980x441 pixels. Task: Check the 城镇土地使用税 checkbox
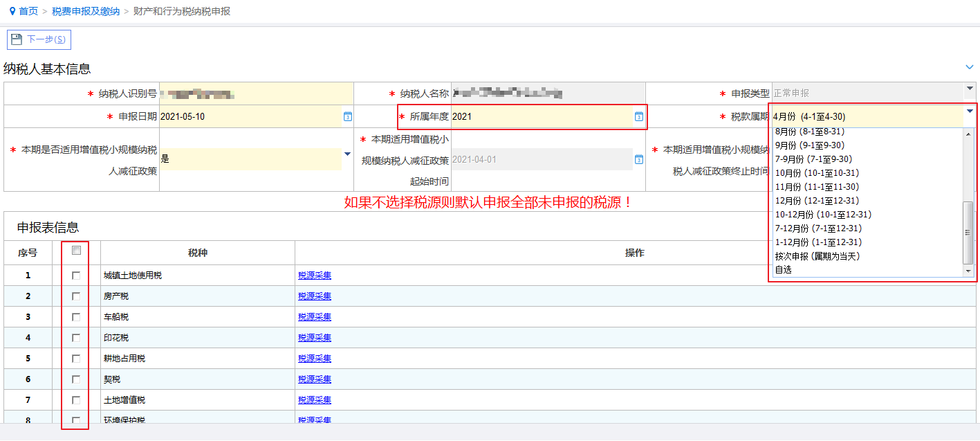pos(76,276)
